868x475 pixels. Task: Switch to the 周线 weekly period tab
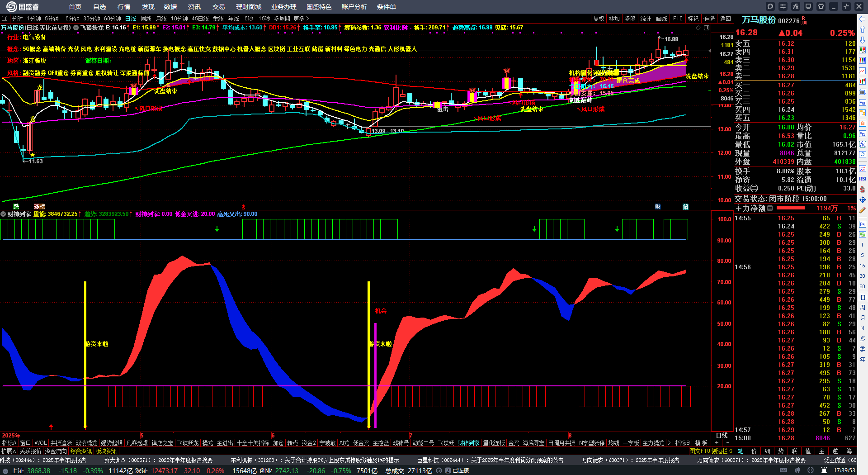tap(146, 19)
